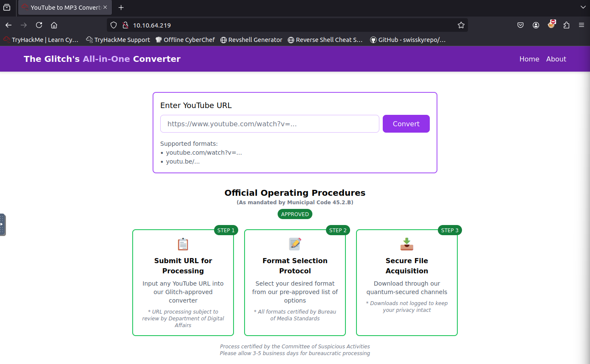Open the extension icon with red badge

coord(551,24)
